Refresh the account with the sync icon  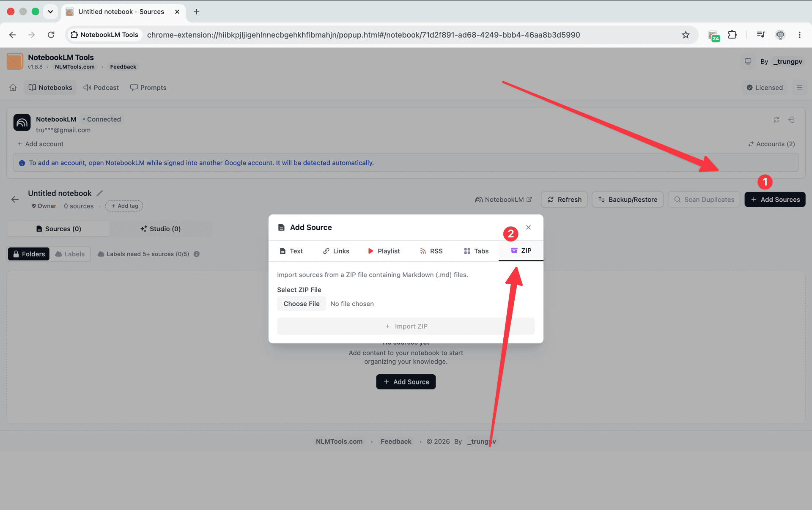[776, 120]
